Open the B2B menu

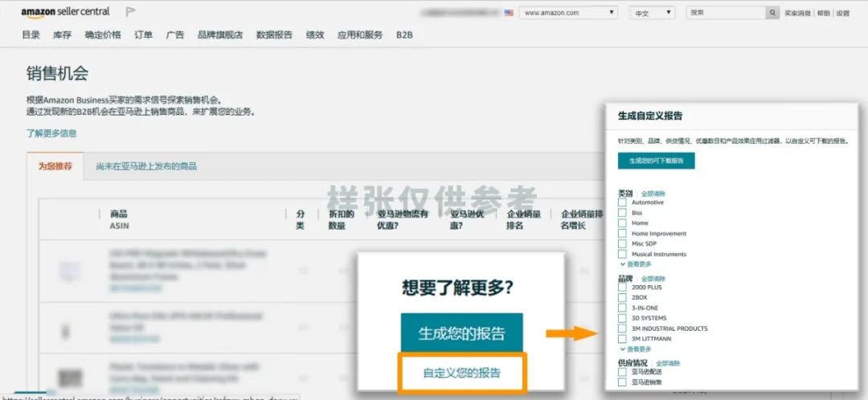[404, 35]
